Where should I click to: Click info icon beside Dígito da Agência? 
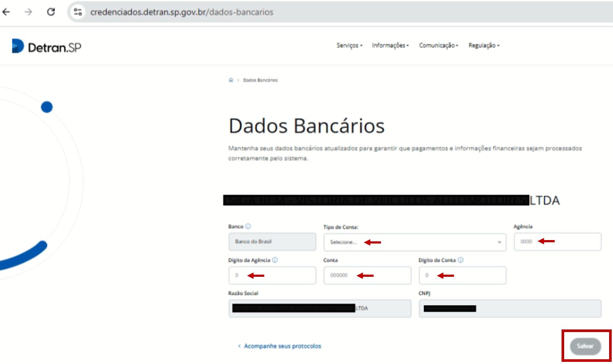pos(275,260)
